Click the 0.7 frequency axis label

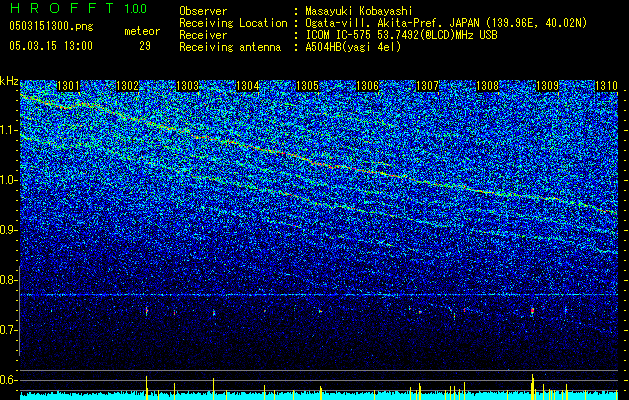[9, 330]
